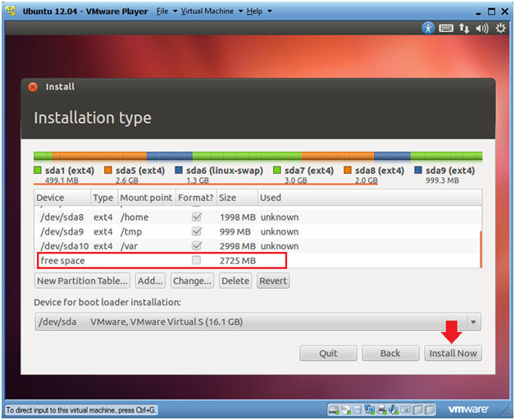Click the 2998 MB size cell
Screen dimensions: 515x420
(238, 246)
